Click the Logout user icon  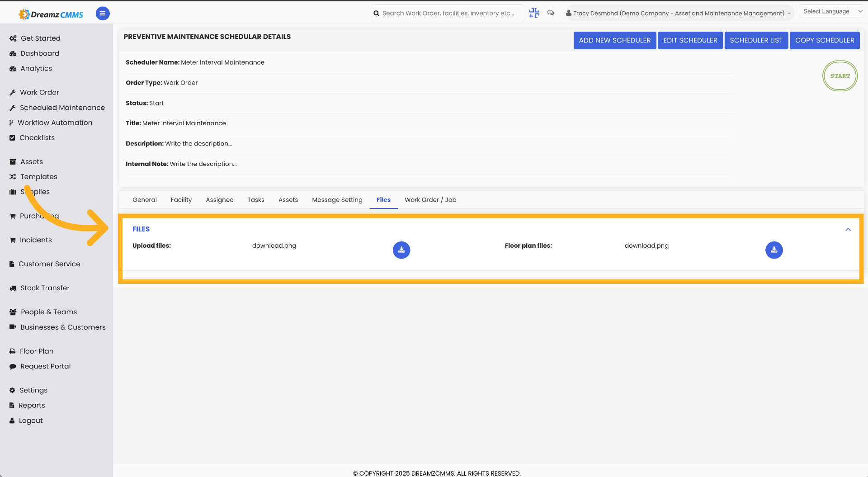coord(12,420)
